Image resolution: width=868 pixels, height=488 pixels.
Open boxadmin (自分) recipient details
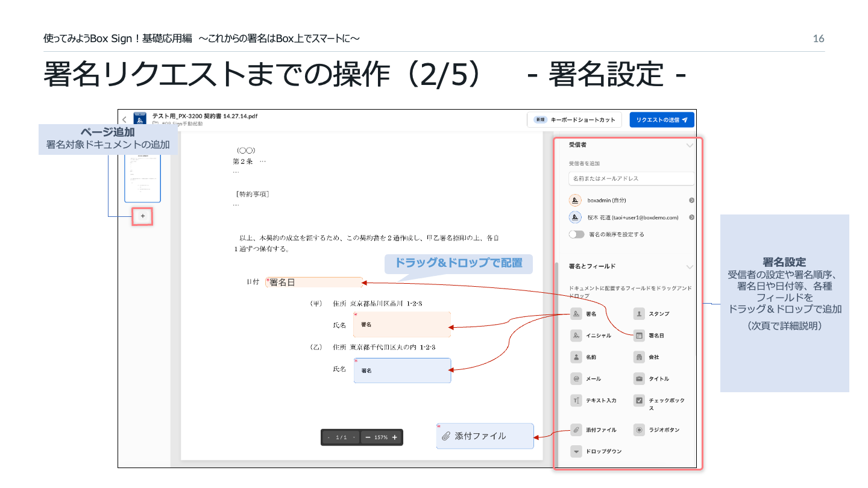click(x=691, y=200)
